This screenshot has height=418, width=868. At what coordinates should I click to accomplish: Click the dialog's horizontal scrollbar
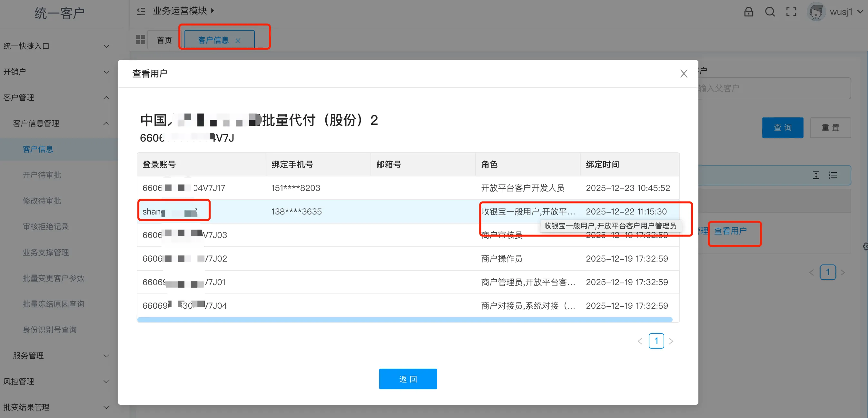coord(404,319)
